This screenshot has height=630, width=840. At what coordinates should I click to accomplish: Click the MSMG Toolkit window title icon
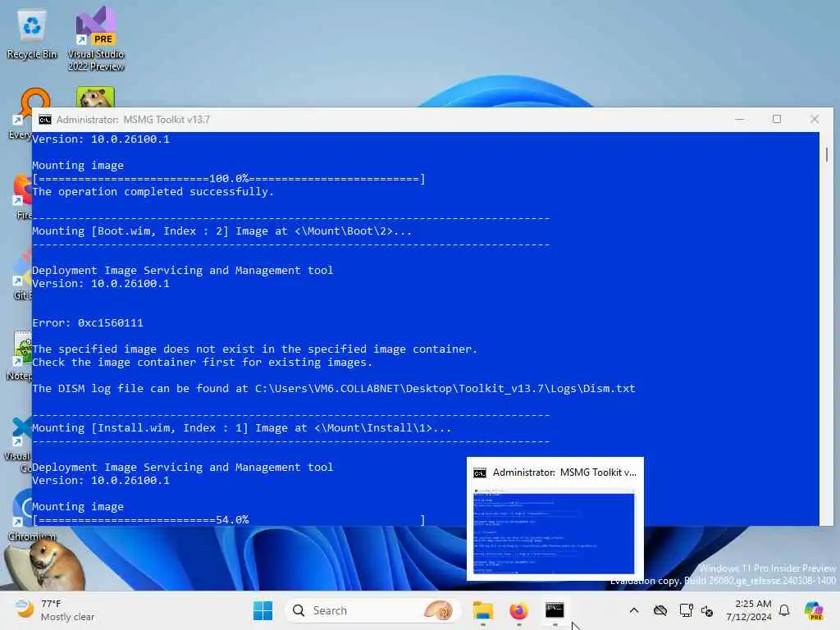[45, 120]
